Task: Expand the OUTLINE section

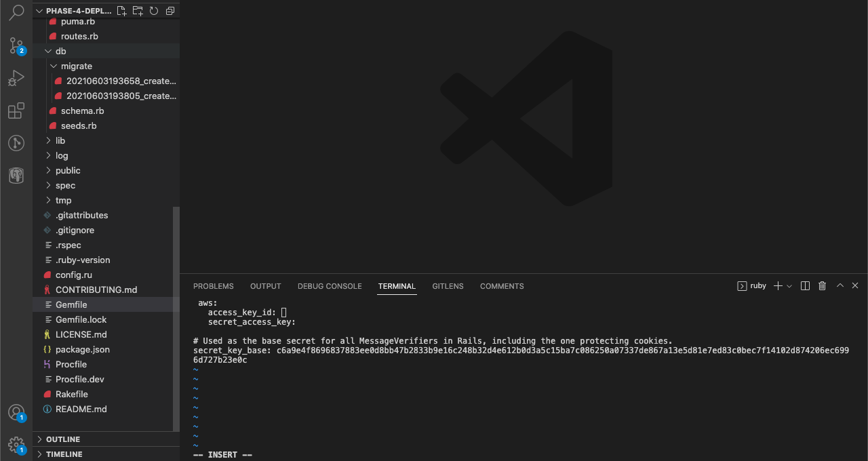Action: (x=106, y=439)
